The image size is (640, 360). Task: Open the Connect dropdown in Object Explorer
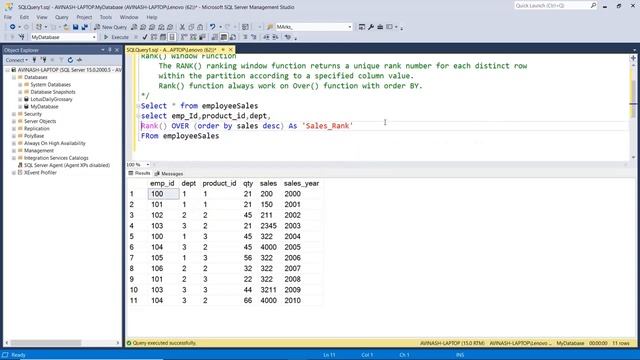tap(16, 60)
